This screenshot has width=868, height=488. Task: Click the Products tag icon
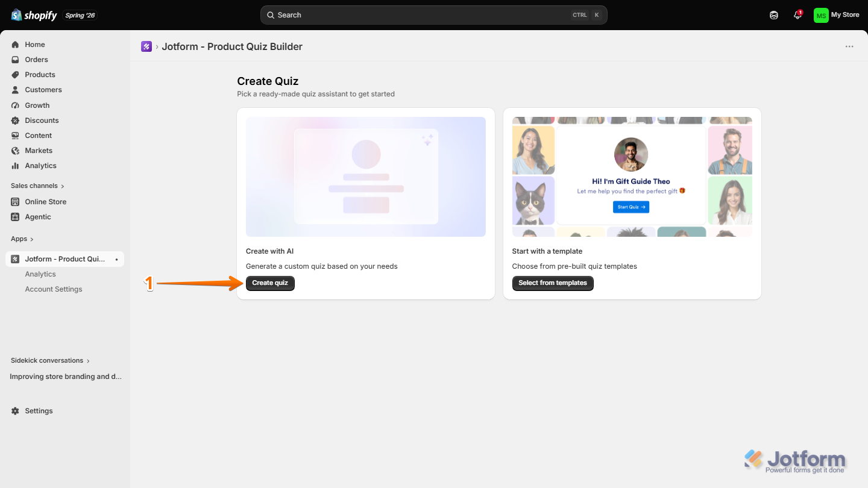click(x=16, y=75)
